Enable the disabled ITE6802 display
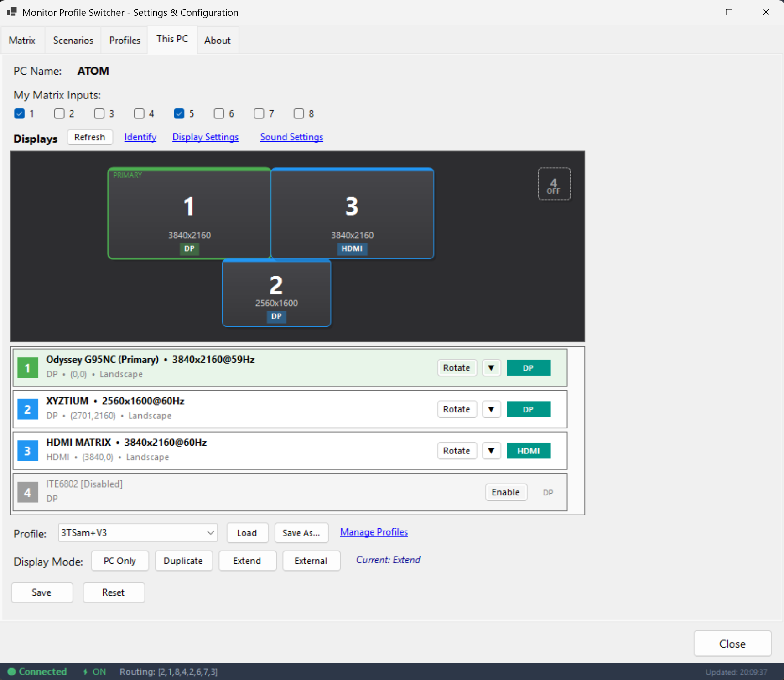Screen dimensions: 784x680 [505, 492]
